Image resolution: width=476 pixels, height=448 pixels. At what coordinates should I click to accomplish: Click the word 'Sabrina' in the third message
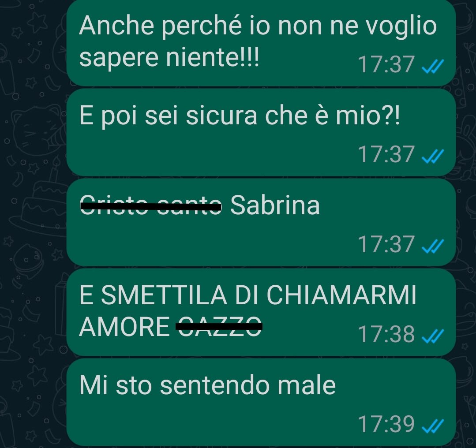275,205
